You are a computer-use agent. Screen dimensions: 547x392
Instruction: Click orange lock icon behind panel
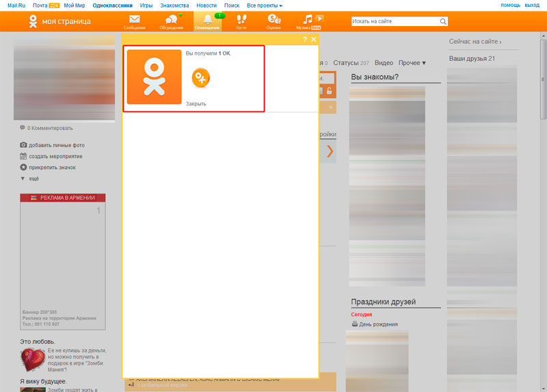coord(329,91)
